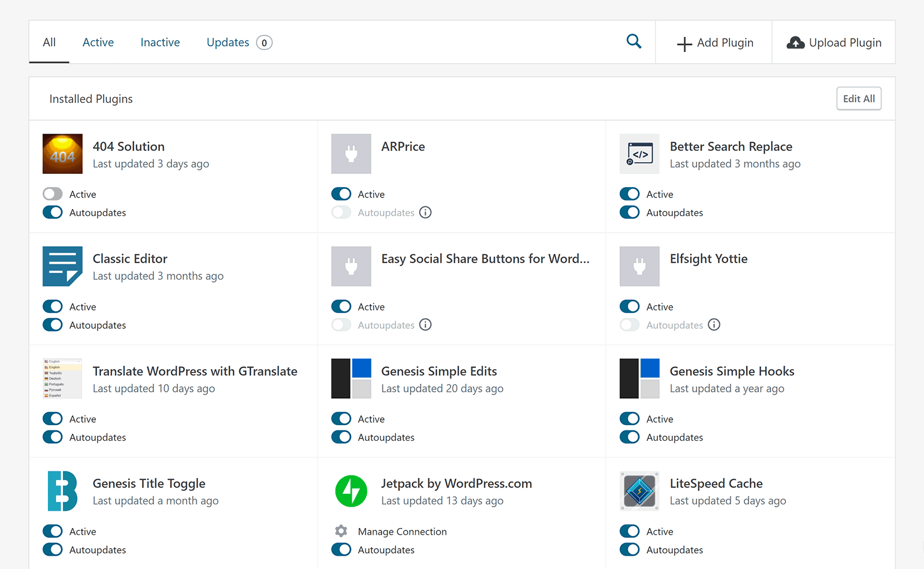Enable the Active toggle for 404 Solution

point(53,194)
